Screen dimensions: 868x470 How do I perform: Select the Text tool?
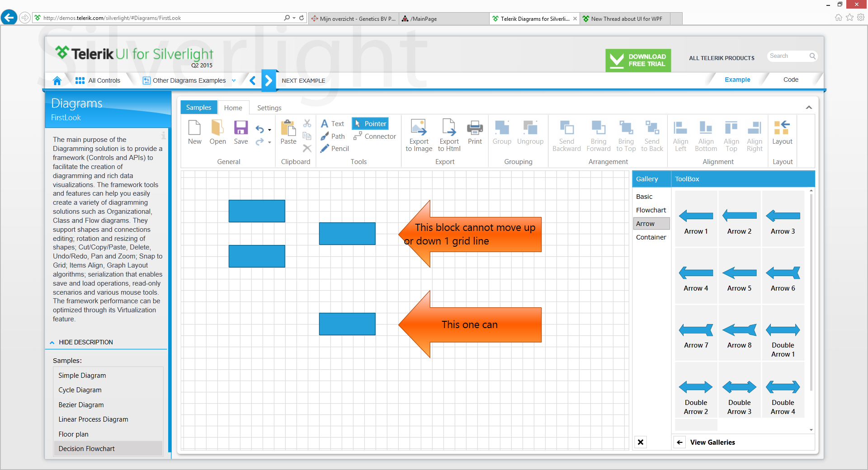(332, 123)
